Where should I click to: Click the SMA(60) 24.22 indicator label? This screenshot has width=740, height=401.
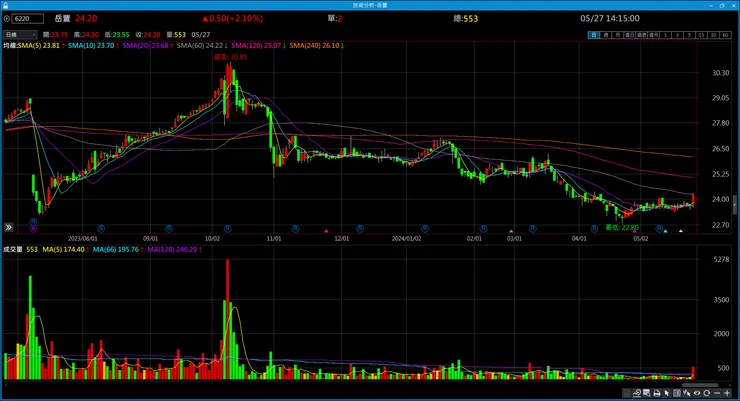click(200, 45)
